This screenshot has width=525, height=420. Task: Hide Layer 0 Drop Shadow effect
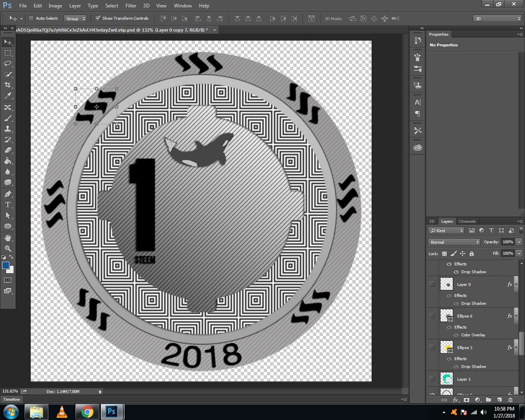pos(456,304)
